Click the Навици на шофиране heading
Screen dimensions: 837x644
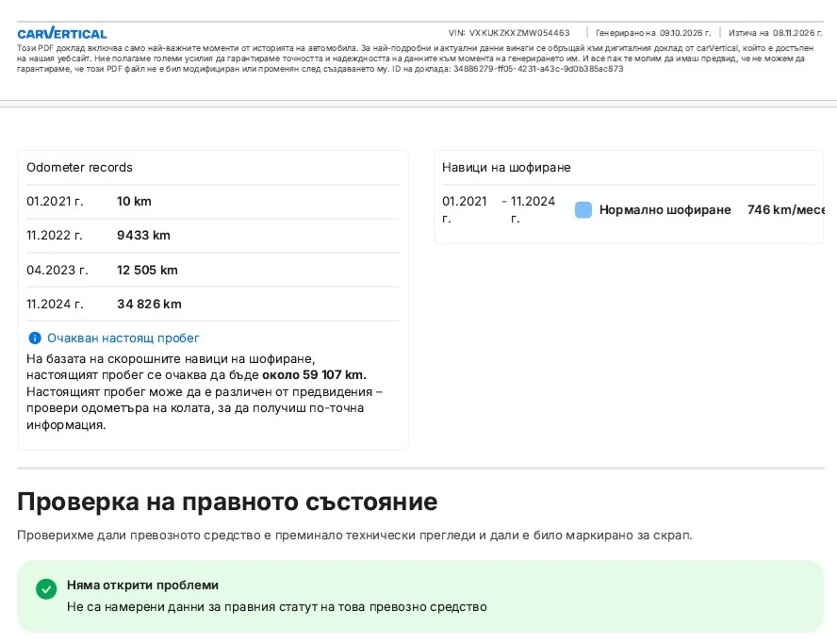(x=506, y=167)
